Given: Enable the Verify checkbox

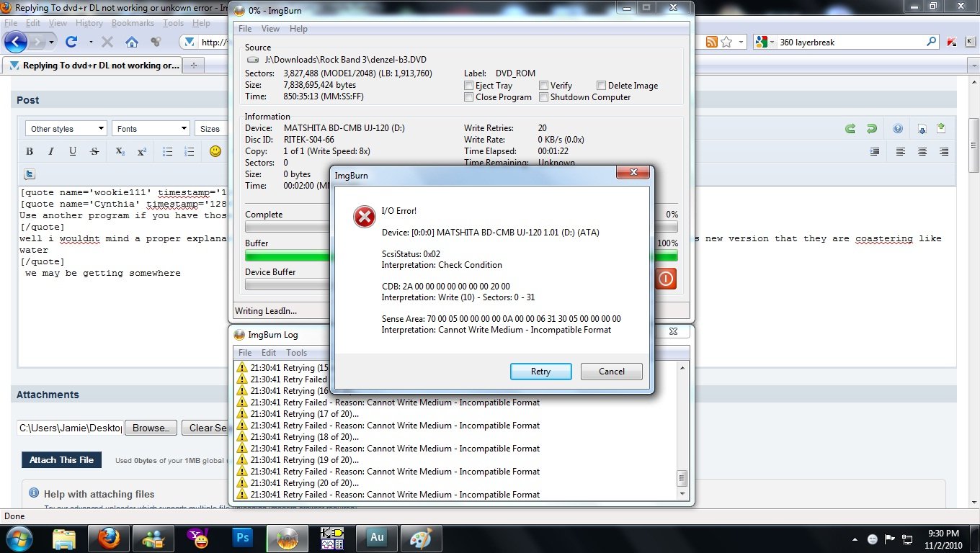Looking at the screenshot, I should click(x=544, y=85).
